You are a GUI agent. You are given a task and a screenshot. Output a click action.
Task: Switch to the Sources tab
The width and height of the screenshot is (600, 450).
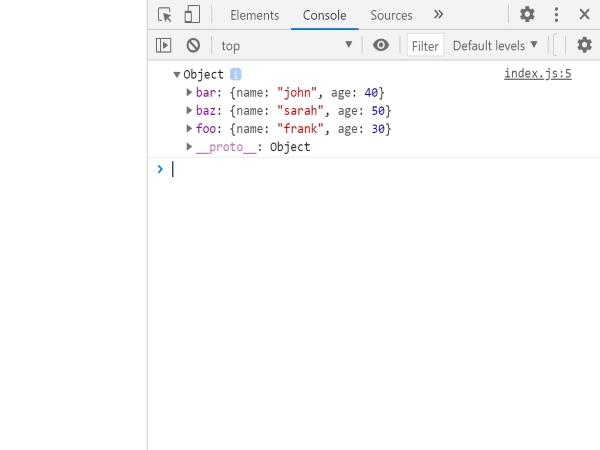(391, 15)
